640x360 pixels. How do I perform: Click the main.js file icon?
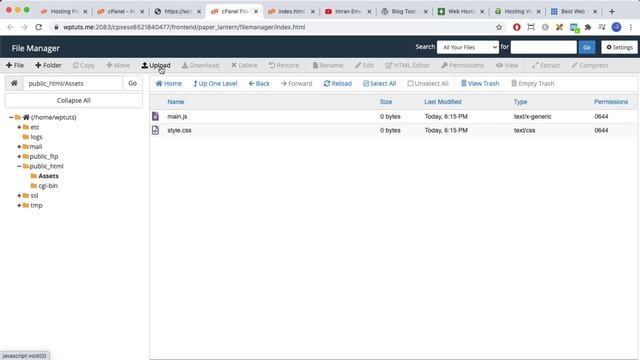[x=156, y=116]
